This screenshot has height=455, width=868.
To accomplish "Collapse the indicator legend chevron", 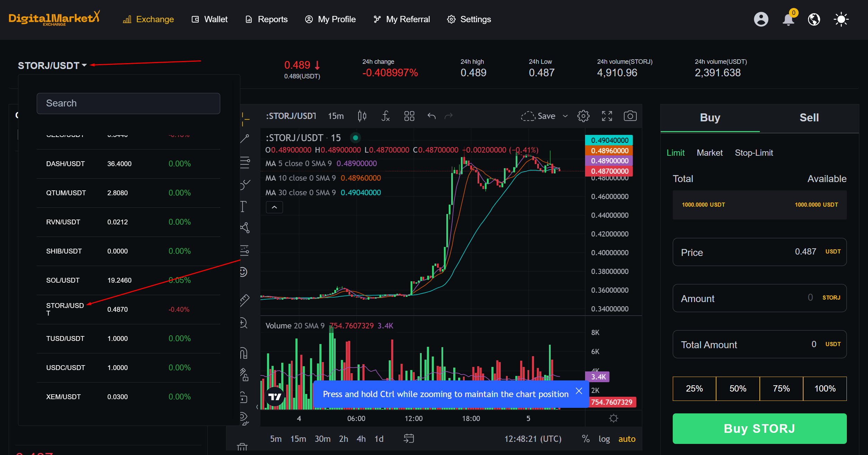I will pyautogui.click(x=274, y=207).
